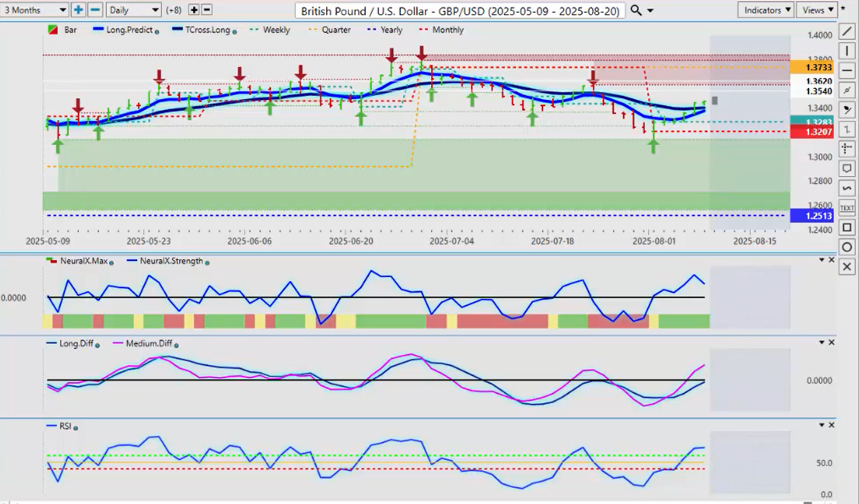Image resolution: width=859 pixels, height=504 pixels.
Task: Open the Views menu
Action: 817,10
